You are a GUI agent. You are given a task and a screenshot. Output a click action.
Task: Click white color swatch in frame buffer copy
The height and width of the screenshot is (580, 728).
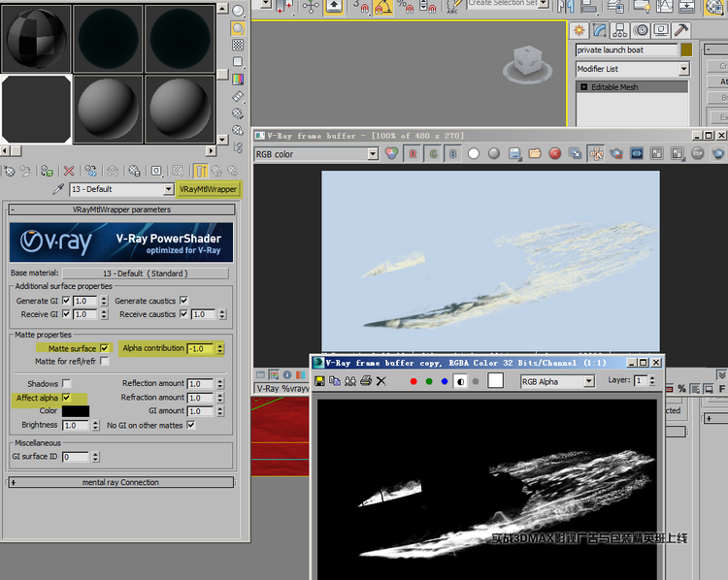[x=495, y=381]
